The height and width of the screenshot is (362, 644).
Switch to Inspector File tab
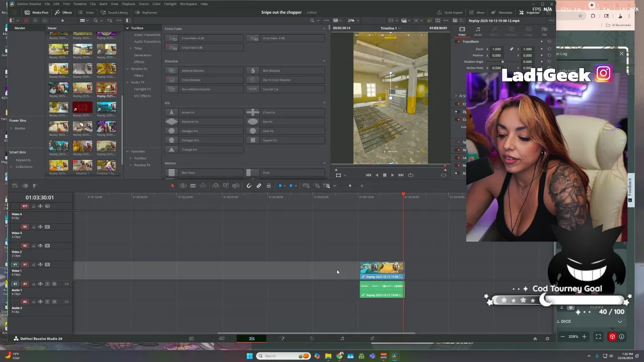point(544,31)
